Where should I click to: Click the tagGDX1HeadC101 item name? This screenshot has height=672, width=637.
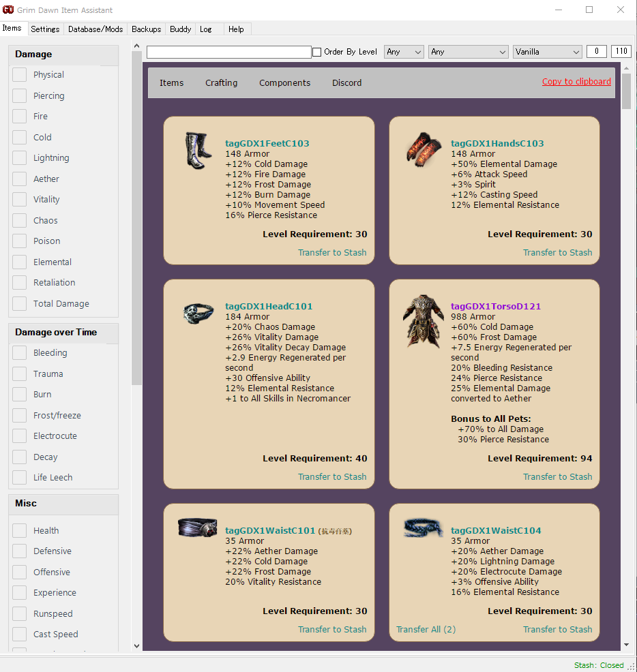tap(269, 307)
